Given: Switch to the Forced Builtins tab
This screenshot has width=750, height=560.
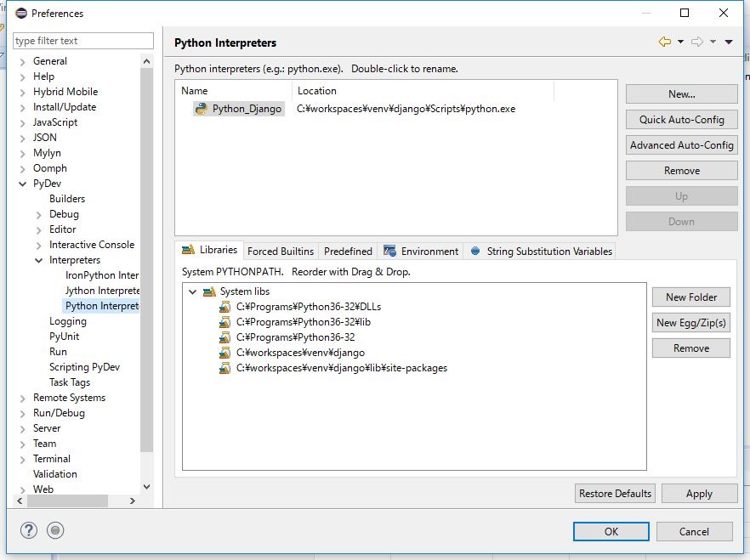Looking at the screenshot, I should point(280,251).
